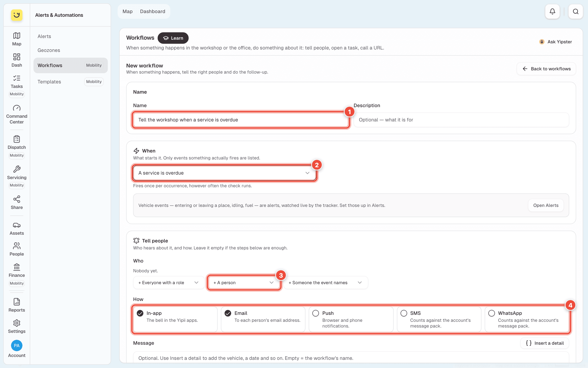588x368 pixels.
Task: Open the Dash sidebar icon
Action: pos(17,60)
